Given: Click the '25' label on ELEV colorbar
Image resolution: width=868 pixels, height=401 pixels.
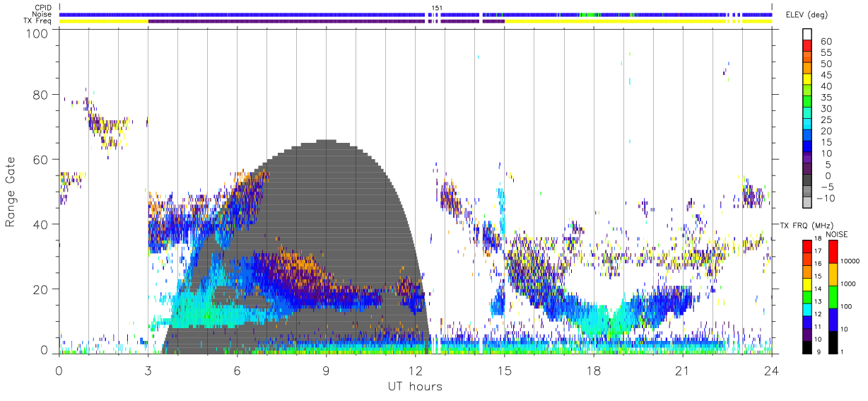Looking at the screenshot, I should click(826, 120).
